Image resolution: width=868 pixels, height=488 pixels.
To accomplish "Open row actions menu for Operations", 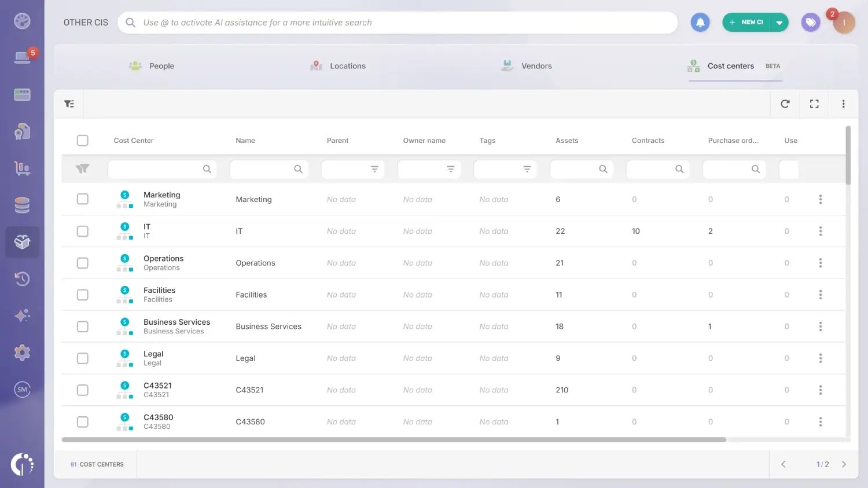I will (821, 263).
